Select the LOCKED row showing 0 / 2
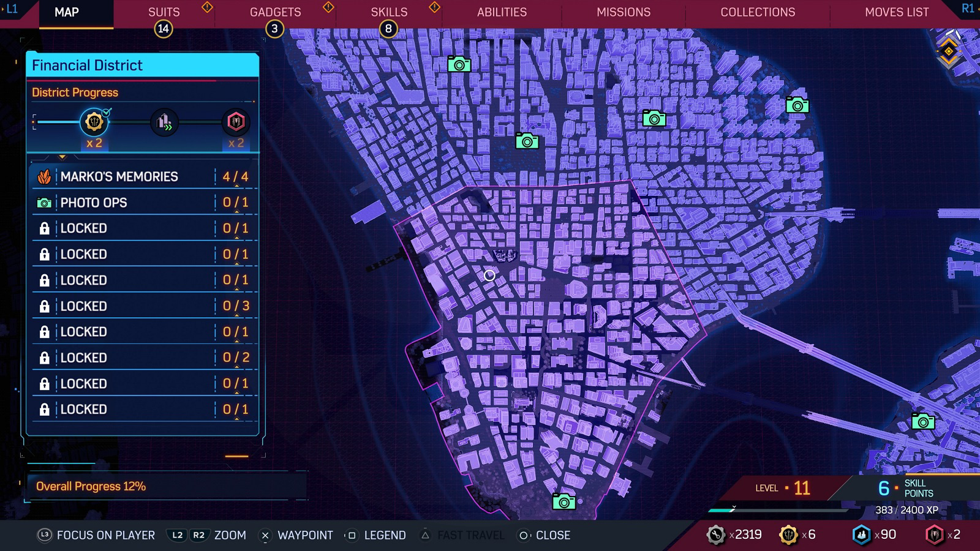This screenshot has width=980, height=551. 145,358
